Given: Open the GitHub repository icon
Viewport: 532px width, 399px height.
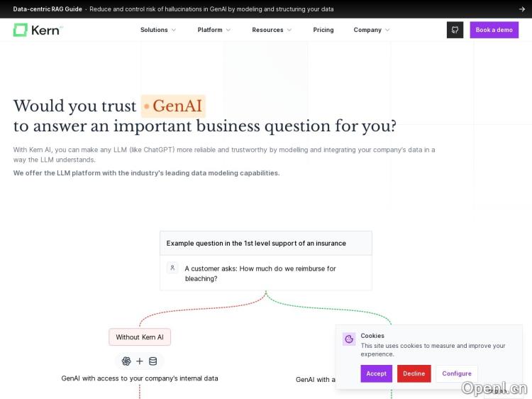Looking at the screenshot, I should click(455, 30).
